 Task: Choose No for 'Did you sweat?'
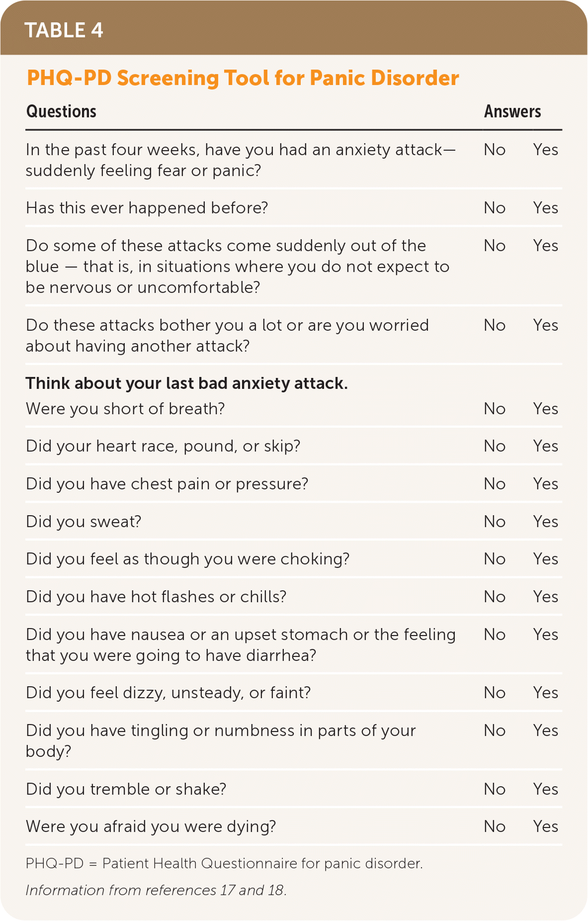pos(495,522)
